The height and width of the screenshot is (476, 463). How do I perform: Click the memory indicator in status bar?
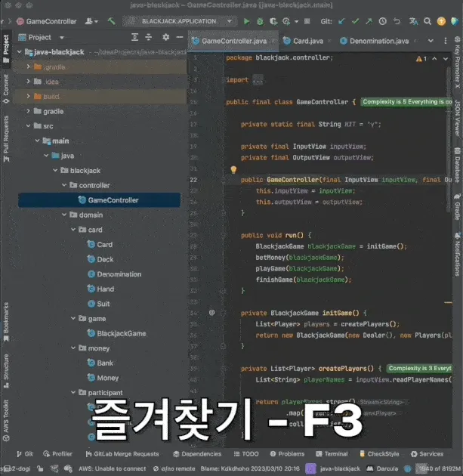[438, 468]
